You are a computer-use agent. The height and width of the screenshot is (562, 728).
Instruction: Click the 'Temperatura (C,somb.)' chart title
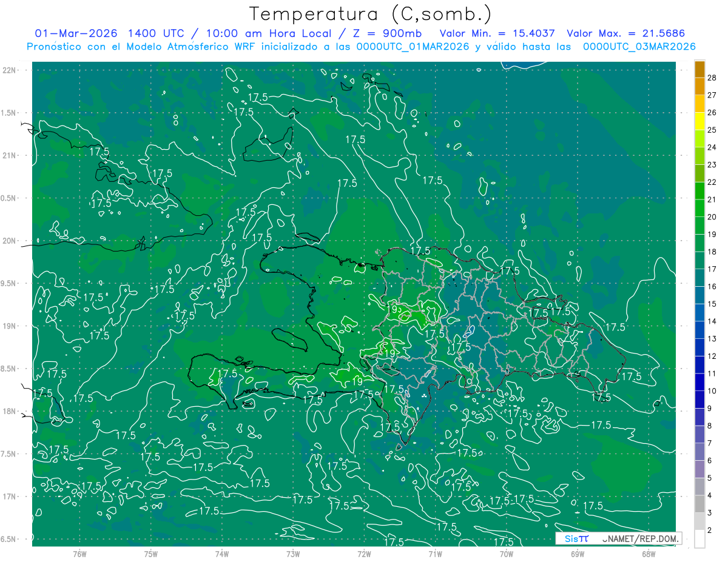(x=371, y=14)
